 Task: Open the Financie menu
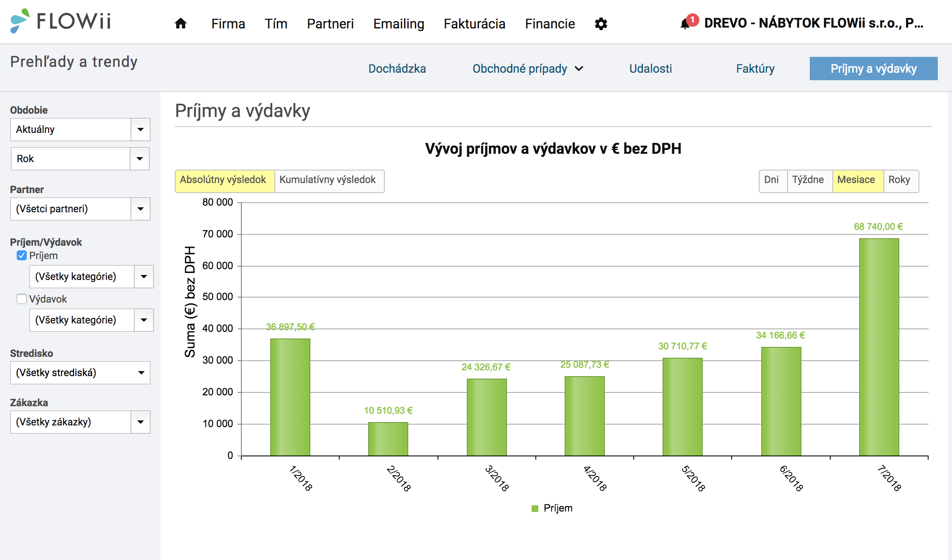550,24
